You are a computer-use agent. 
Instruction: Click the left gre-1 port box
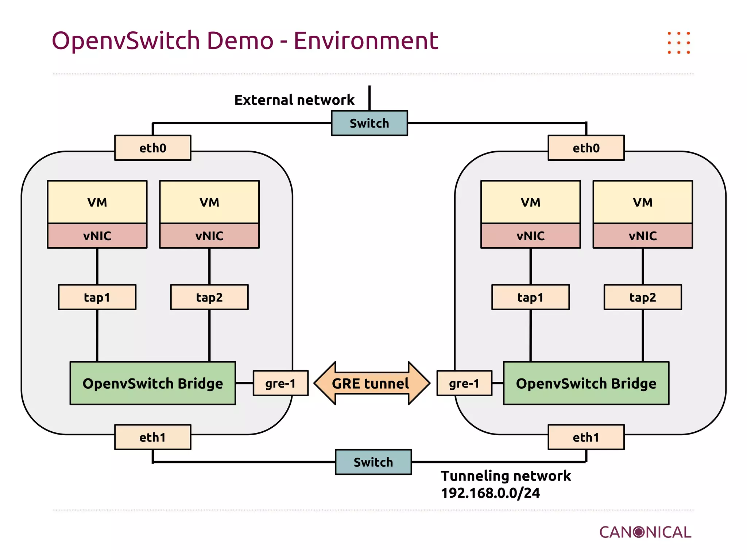click(280, 383)
